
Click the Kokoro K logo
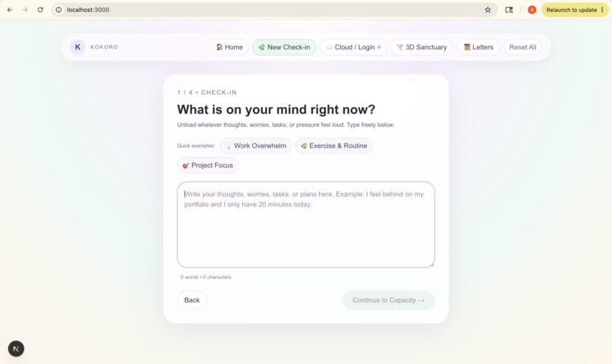(x=77, y=47)
